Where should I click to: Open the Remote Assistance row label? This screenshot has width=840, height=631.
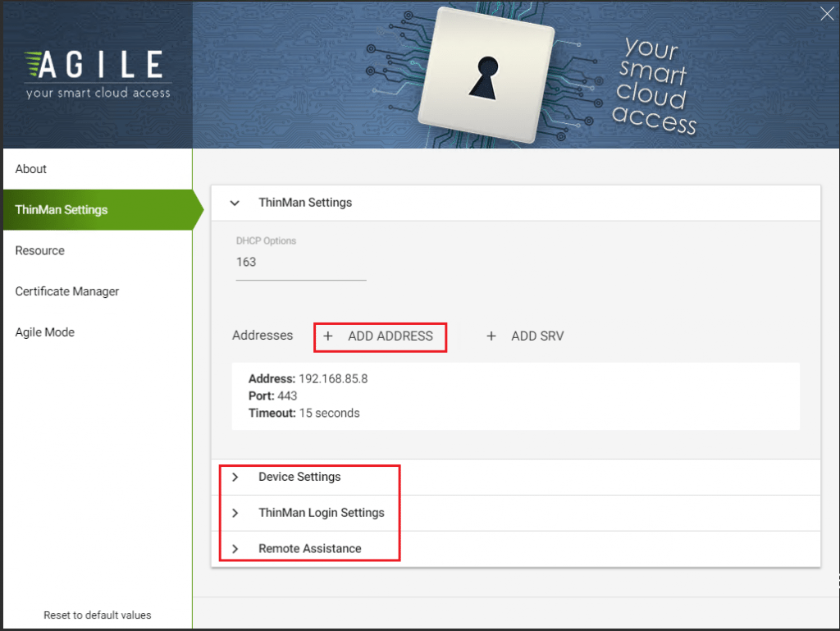[x=309, y=548]
